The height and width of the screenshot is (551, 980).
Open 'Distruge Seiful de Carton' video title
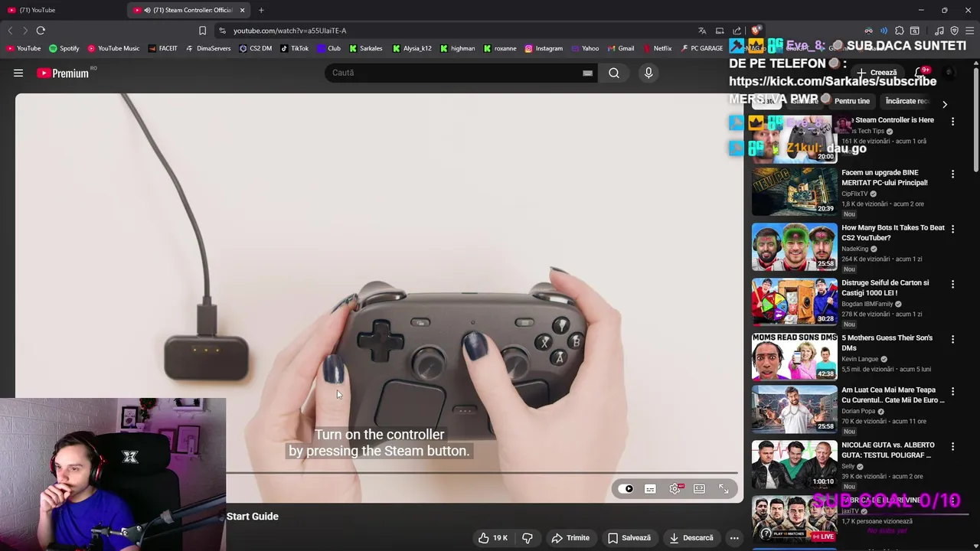(x=885, y=288)
